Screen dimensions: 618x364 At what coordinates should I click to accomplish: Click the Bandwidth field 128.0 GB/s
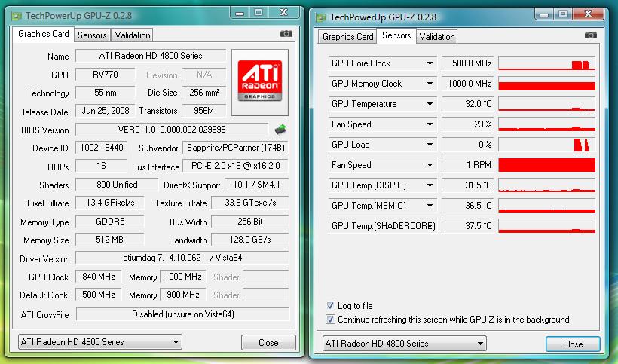click(x=250, y=240)
